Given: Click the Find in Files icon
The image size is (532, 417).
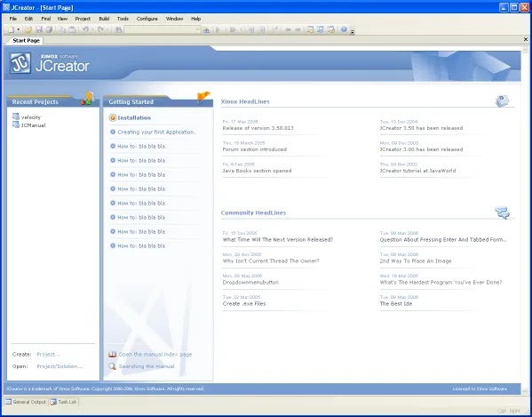Looking at the screenshot, I should coord(206,30).
